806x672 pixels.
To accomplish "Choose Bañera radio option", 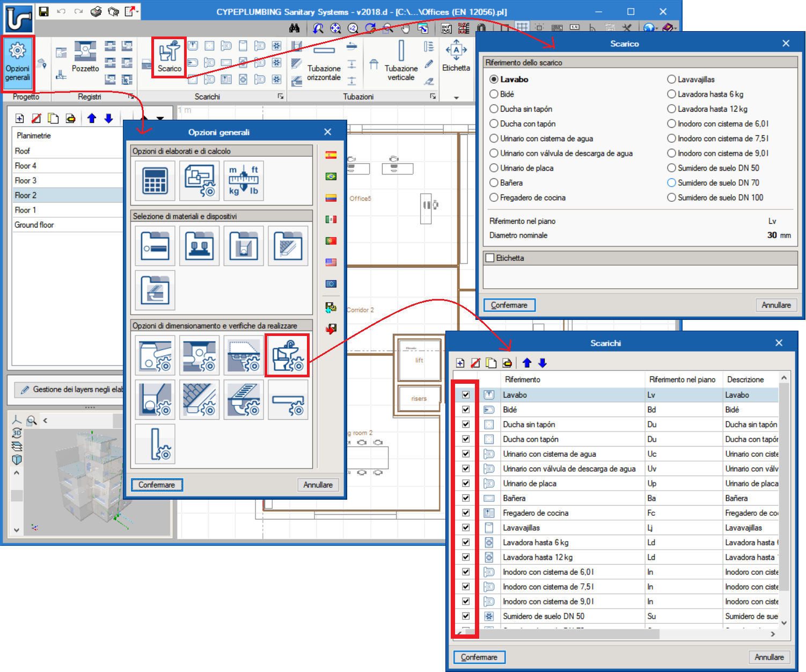I will tap(494, 183).
